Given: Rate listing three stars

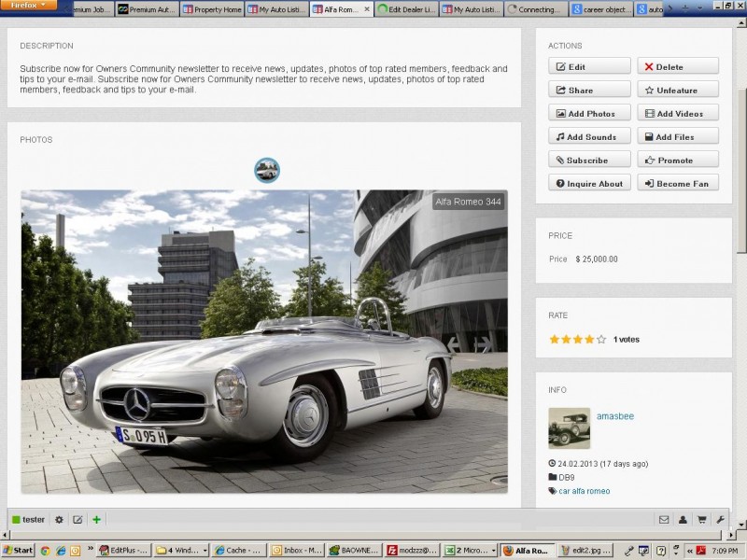Looking at the screenshot, I should [x=578, y=339].
